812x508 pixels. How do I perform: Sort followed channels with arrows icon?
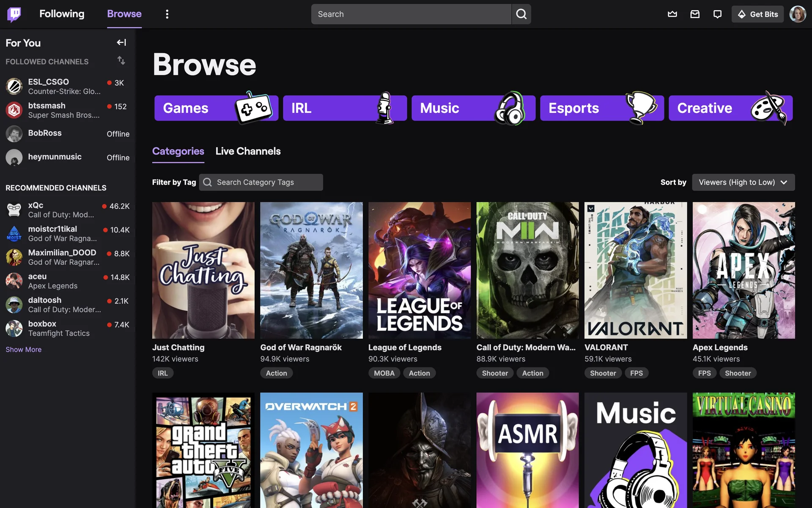click(x=121, y=61)
